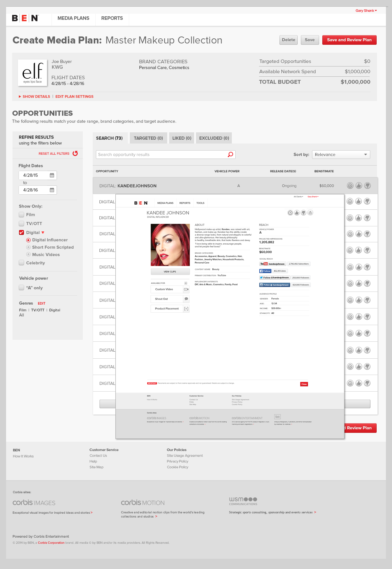The width and height of the screenshot is (392, 569).
Task: Open calendar icon for the start flight date
Action: pos(52,175)
